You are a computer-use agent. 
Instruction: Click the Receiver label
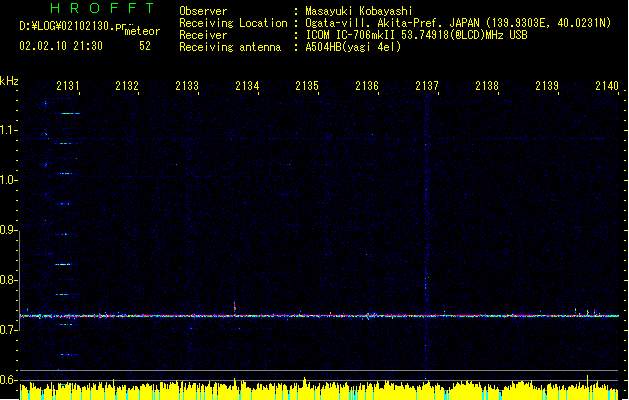[x=203, y=35]
